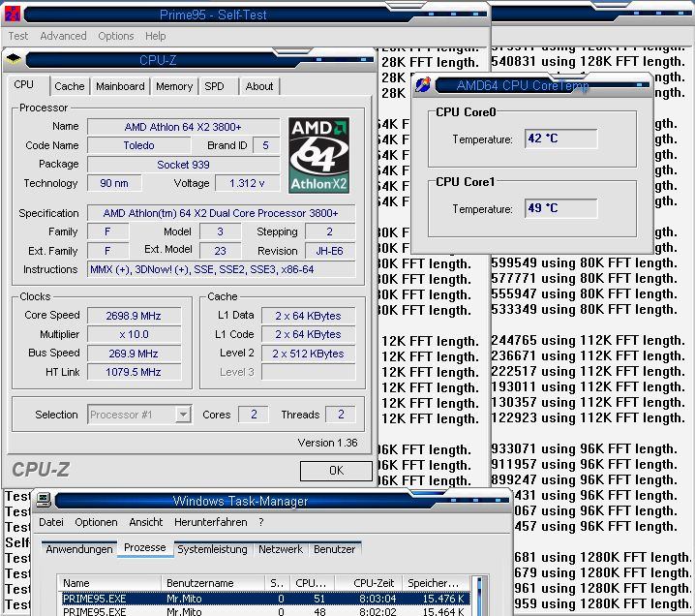The width and height of the screenshot is (695, 616).
Task: Open the Ansicht menu in Task-Manager
Action: pyautogui.click(x=146, y=522)
